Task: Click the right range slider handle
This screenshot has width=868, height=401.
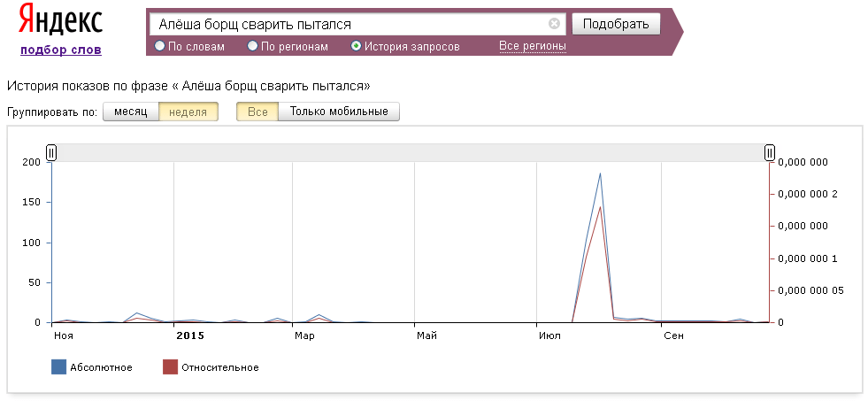Action: 770,153
